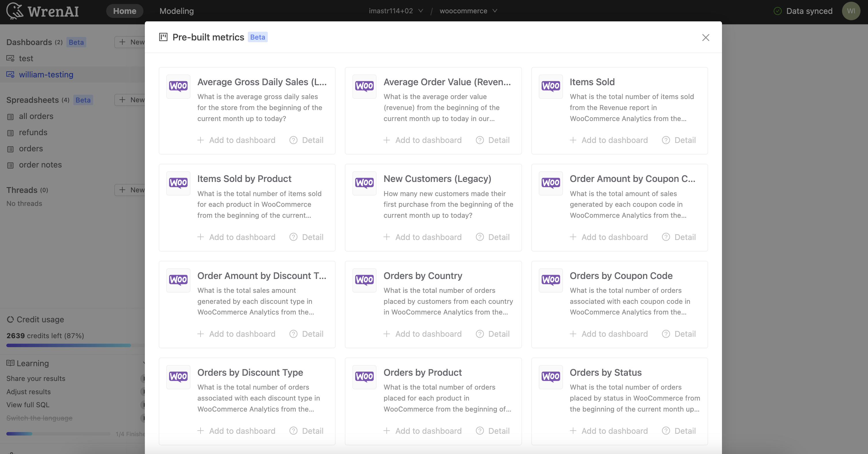Click the credit usage progress bar

(x=76, y=345)
